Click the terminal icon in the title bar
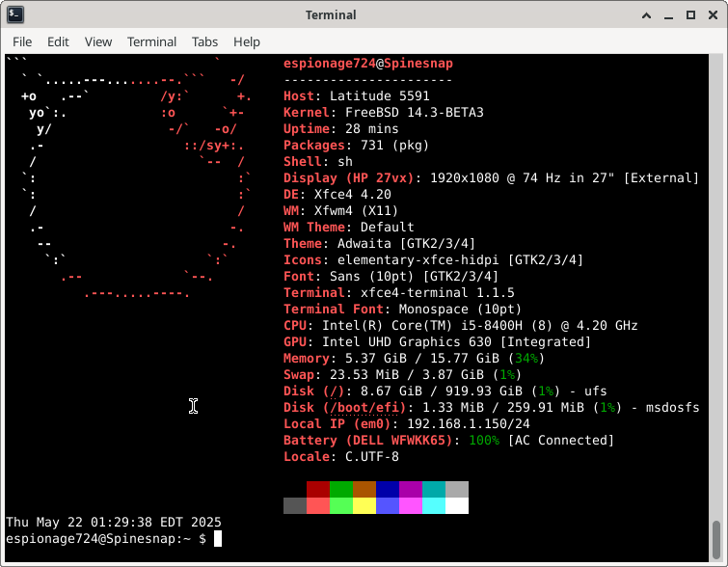Viewport: 728px width, 567px height. tap(14, 15)
